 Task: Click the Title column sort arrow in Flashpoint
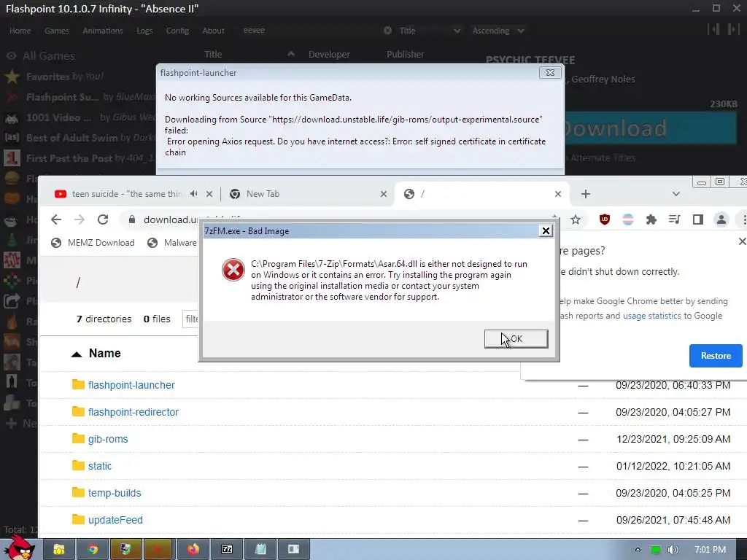[x=290, y=54]
